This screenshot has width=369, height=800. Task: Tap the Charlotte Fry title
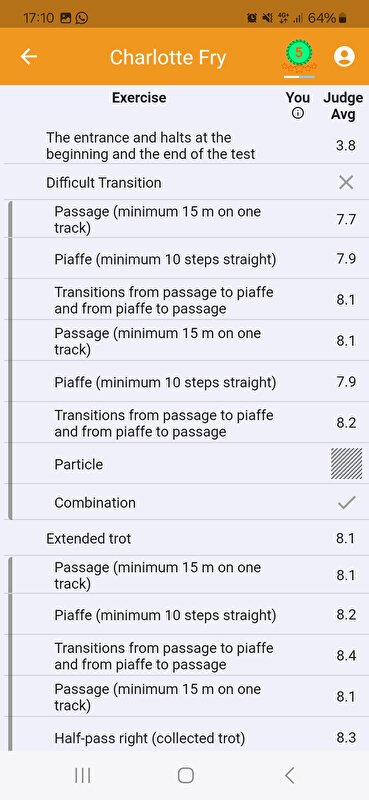168,57
